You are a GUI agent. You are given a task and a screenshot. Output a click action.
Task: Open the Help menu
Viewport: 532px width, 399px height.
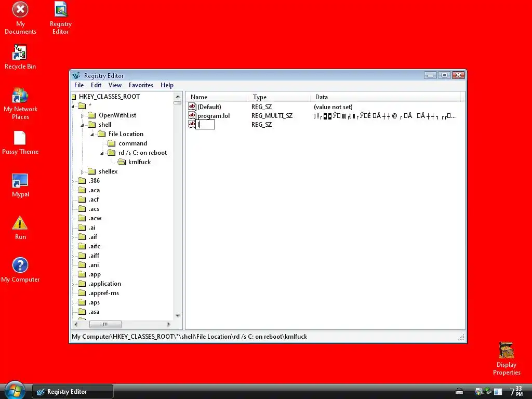click(167, 85)
